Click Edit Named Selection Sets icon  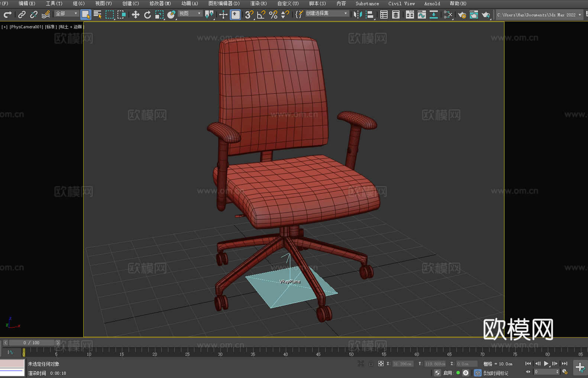tap(299, 14)
